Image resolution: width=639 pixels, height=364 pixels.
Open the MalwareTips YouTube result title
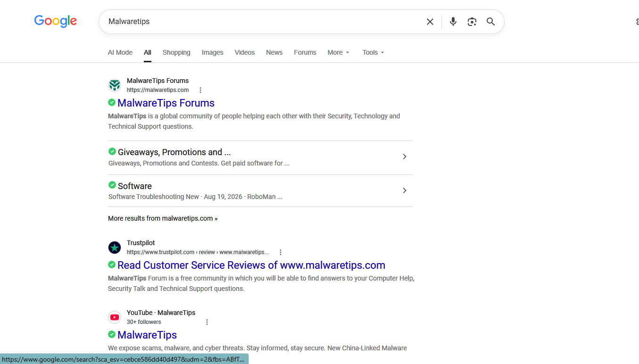(147, 335)
